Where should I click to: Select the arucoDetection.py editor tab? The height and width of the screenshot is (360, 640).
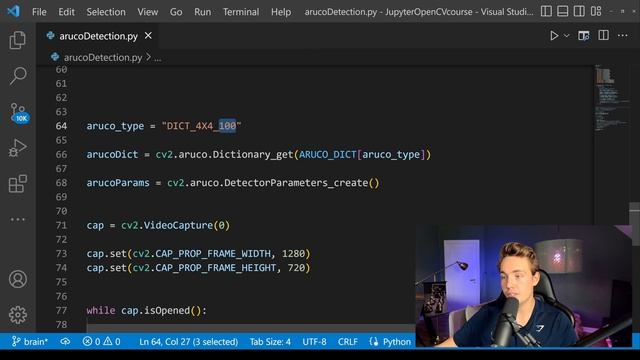(99, 36)
